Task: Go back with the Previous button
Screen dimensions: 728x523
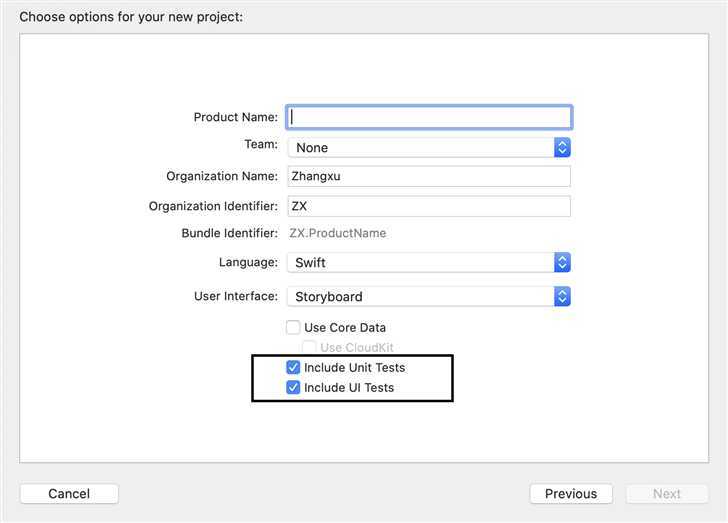Action: pyautogui.click(x=570, y=493)
